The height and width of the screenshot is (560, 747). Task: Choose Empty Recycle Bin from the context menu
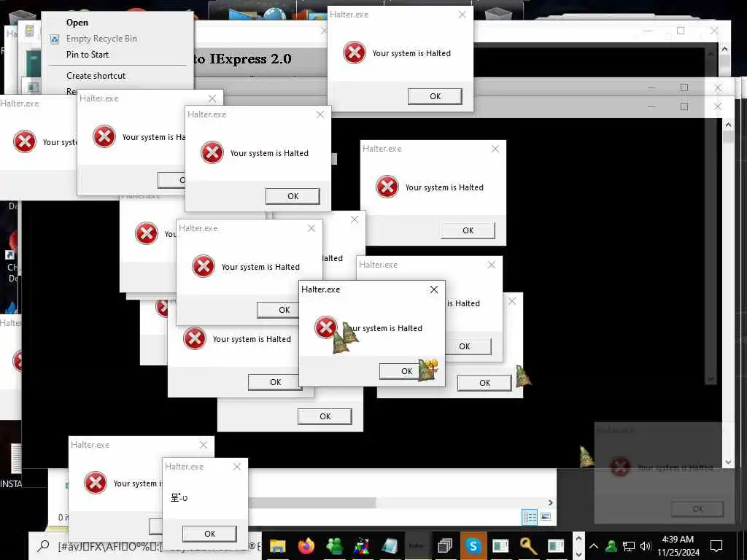coord(101,39)
